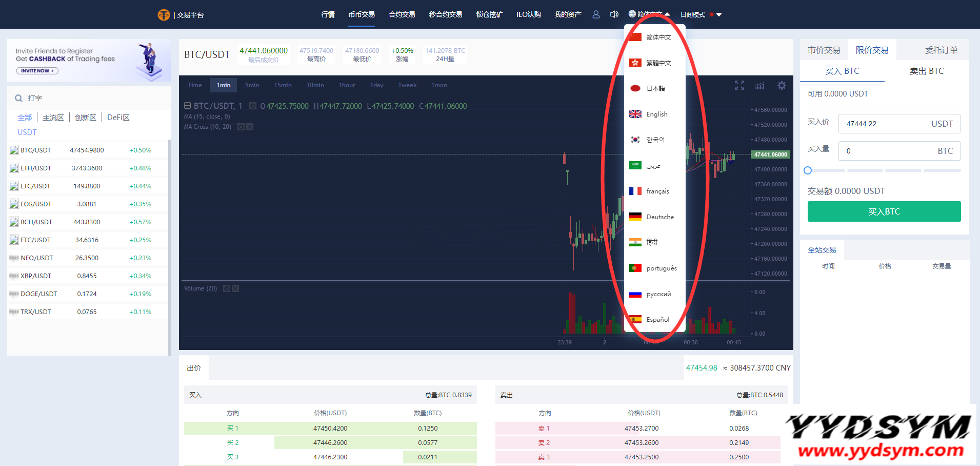Enter fullscreen chart mode

pyautogui.click(x=739, y=85)
